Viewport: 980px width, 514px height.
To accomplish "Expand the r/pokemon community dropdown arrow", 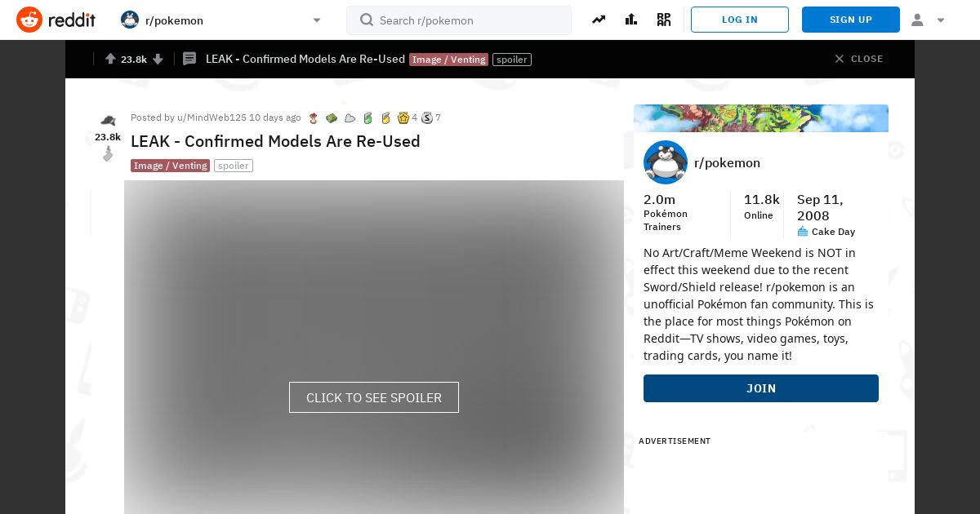I will pyautogui.click(x=317, y=20).
